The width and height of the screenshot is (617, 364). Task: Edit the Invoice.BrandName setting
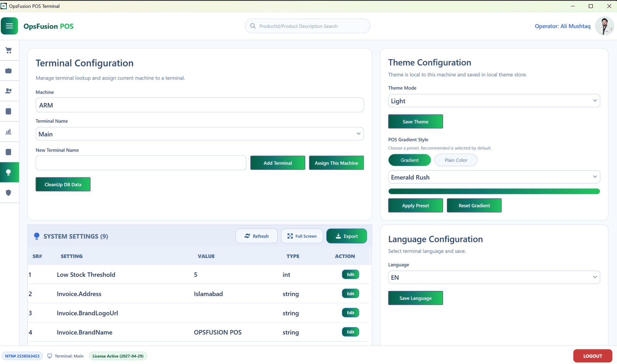click(350, 332)
